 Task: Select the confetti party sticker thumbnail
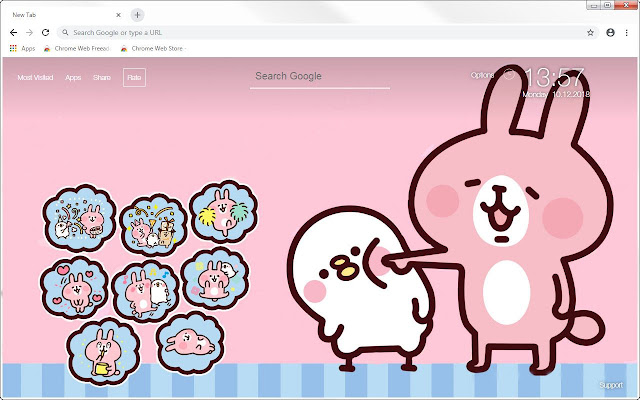pos(79,218)
